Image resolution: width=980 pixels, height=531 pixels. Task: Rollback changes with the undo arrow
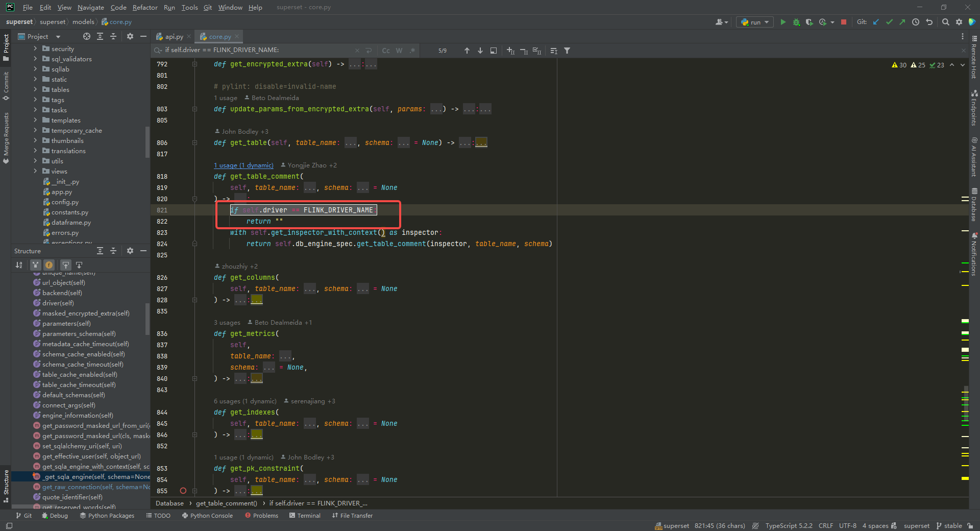929,22
